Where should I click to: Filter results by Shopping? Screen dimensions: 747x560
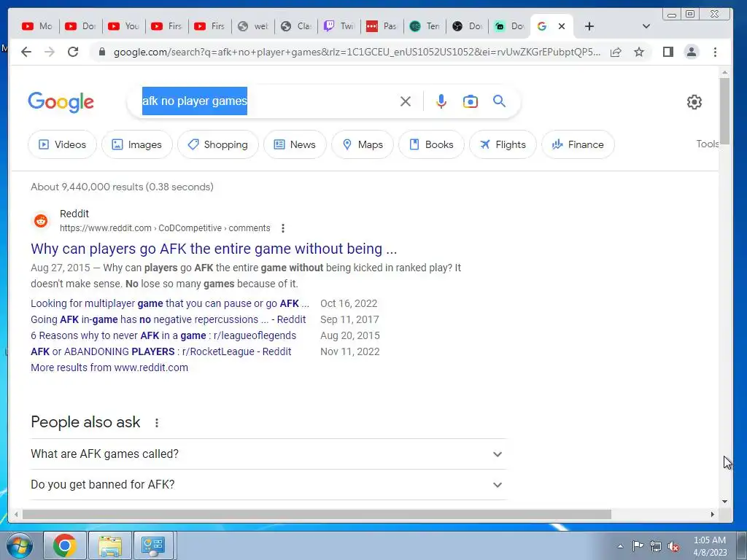coord(217,144)
